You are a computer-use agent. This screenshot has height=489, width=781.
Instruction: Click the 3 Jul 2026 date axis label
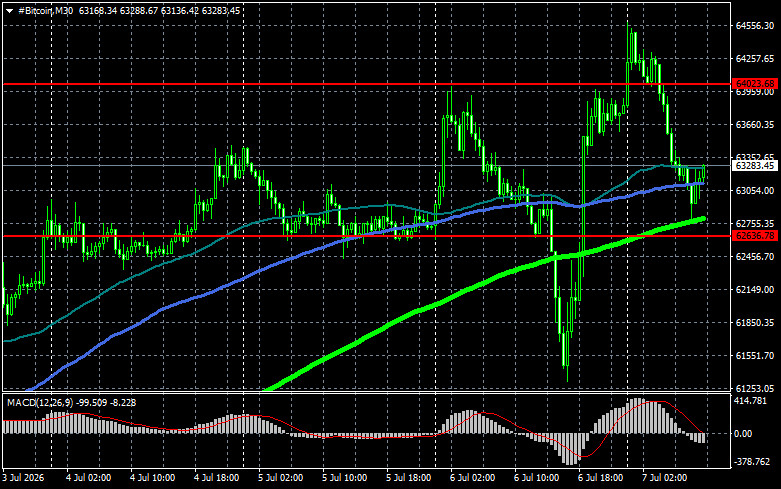[x=23, y=478]
